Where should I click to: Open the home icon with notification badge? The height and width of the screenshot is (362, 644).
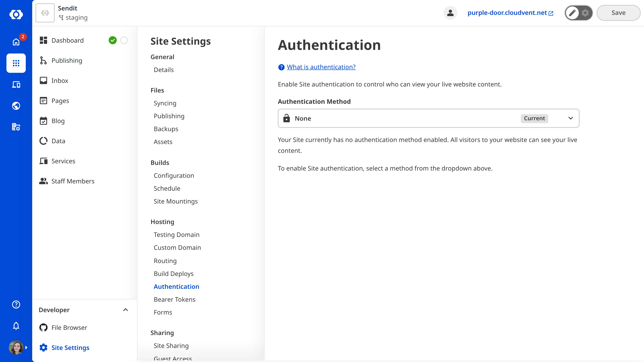[16, 42]
